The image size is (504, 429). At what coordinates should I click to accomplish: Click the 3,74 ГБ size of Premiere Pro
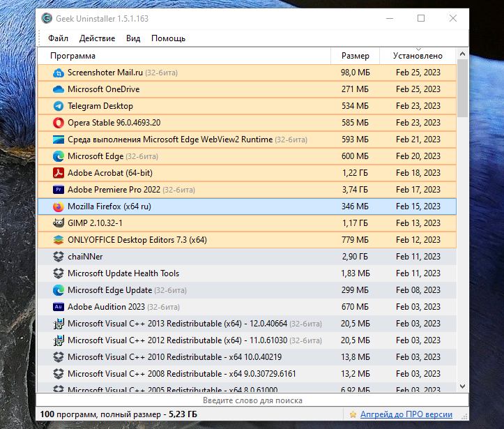356,190
